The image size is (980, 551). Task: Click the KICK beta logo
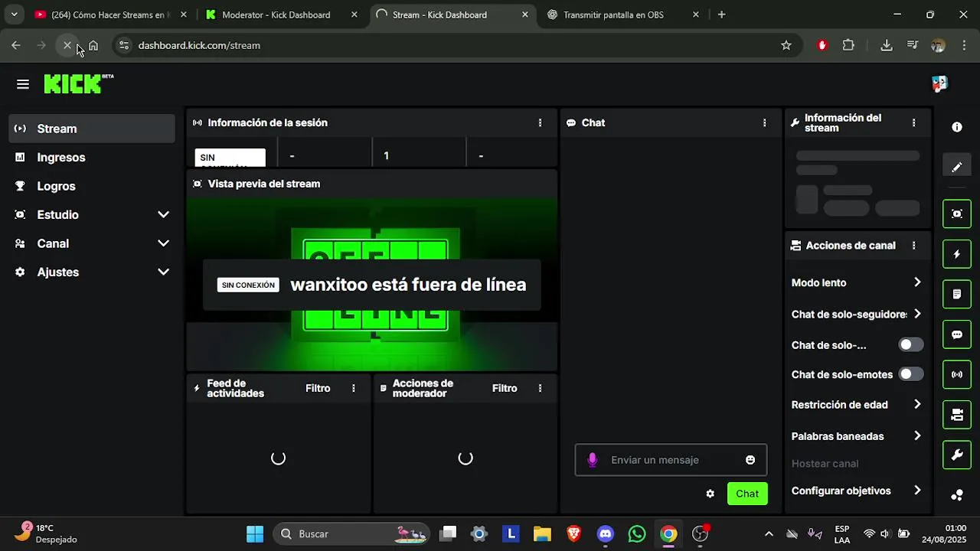point(79,83)
